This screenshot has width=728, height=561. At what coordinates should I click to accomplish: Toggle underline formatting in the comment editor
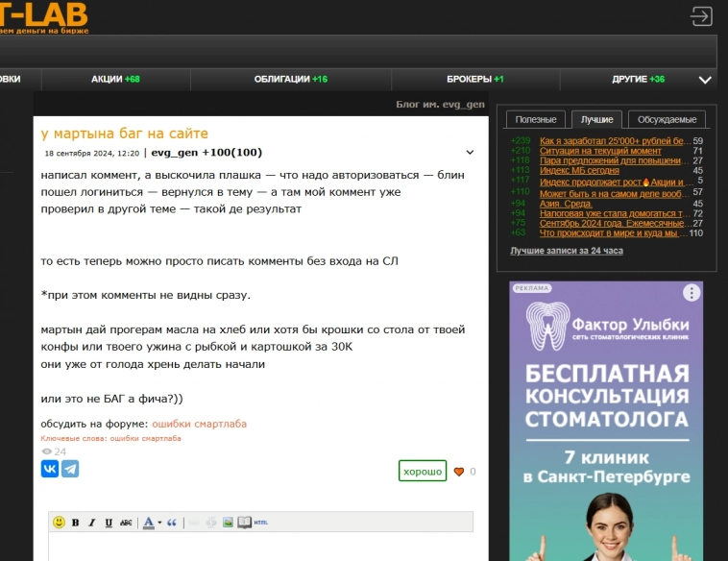(109, 523)
